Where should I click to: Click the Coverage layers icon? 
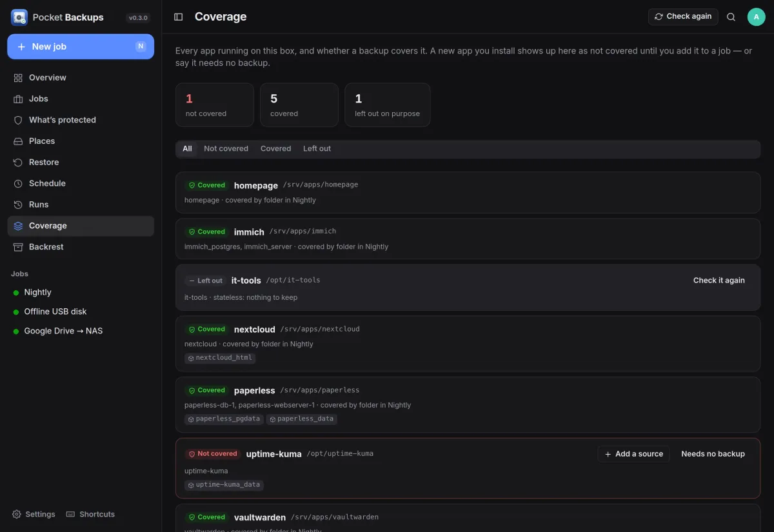tap(18, 226)
